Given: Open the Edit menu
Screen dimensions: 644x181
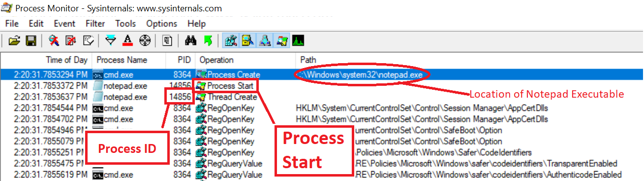Looking at the screenshot, I should click(36, 24).
